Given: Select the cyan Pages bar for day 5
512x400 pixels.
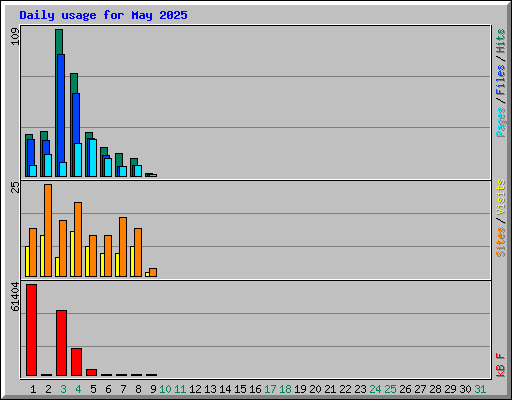Looking at the screenshot, I should click(x=93, y=158).
